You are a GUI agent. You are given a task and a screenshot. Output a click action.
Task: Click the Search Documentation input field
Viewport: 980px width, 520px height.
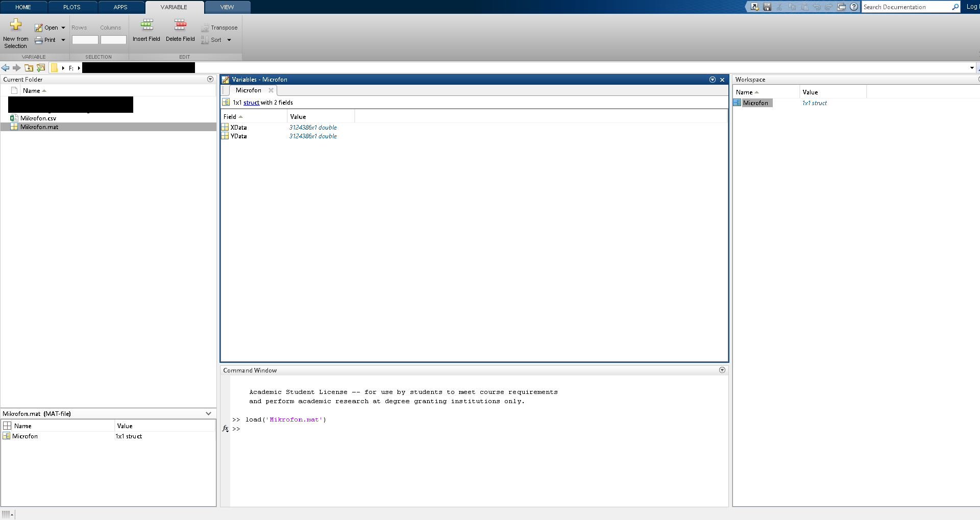[x=906, y=7]
